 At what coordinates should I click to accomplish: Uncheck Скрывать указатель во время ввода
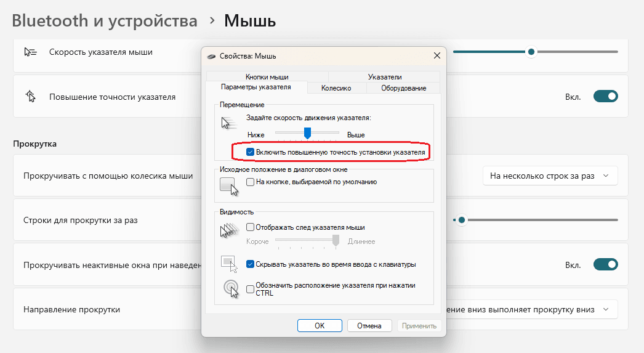pyautogui.click(x=250, y=264)
